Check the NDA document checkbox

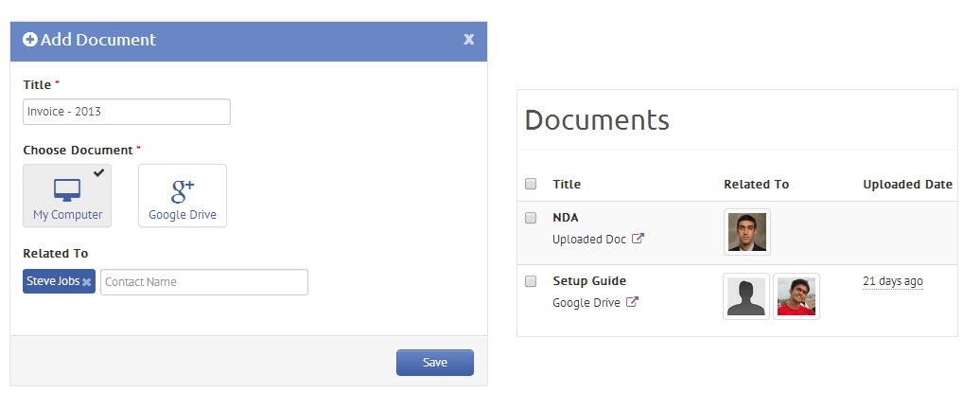pos(531,218)
